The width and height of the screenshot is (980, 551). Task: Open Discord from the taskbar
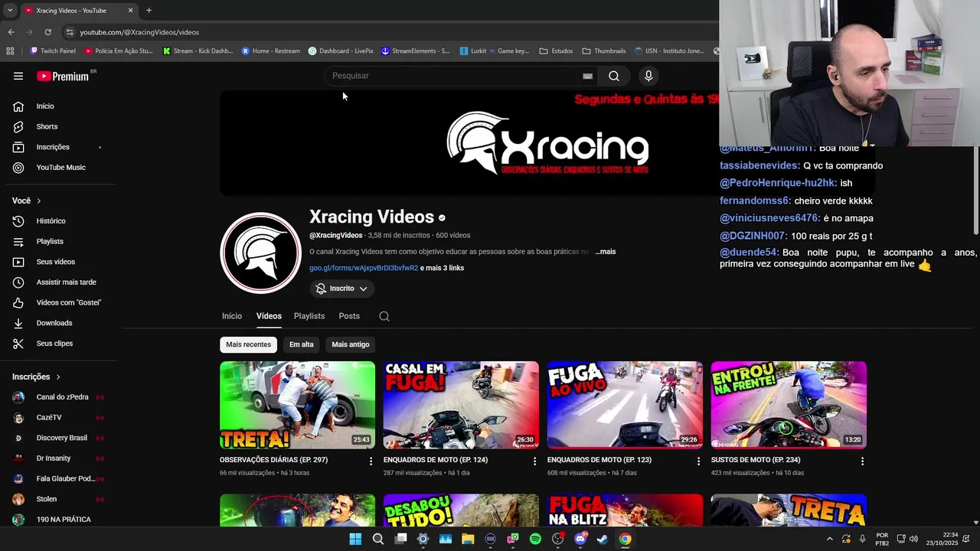pyautogui.click(x=580, y=539)
